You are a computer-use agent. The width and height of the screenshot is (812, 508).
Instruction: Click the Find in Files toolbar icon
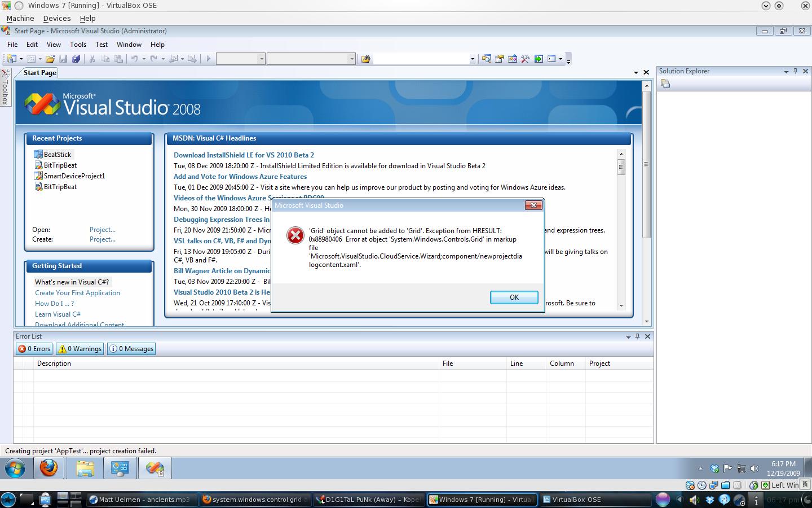click(x=365, y=59)
